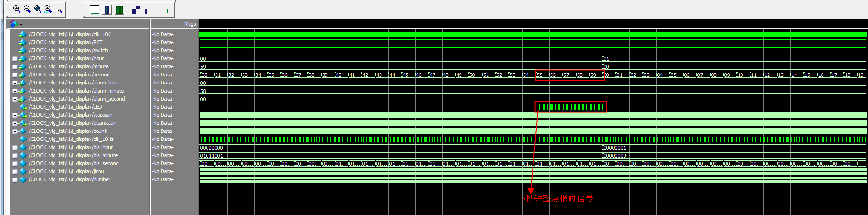Click Zoom In on Active Cursor icon
Image resolution: width=868 pixels, height=215 pixels.
(48, 9)
